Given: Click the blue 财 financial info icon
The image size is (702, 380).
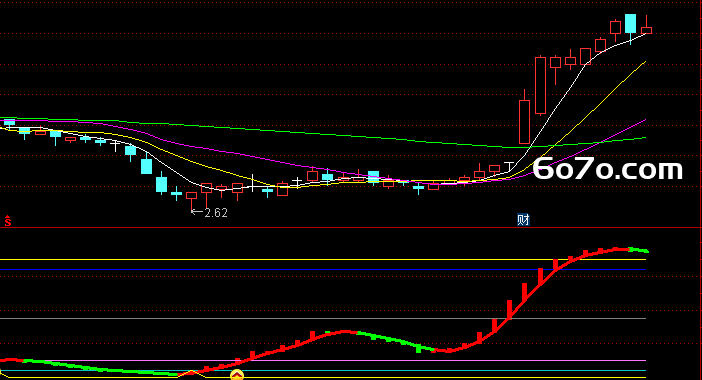Looking at the screenshot, I should 523,220.
